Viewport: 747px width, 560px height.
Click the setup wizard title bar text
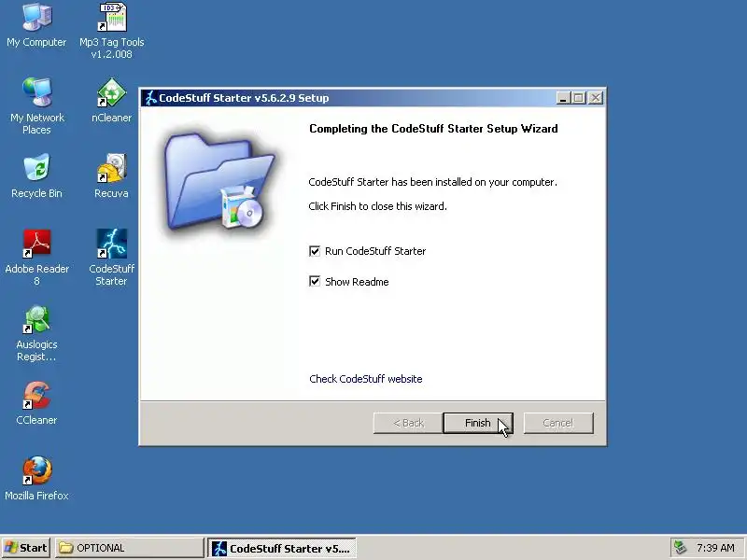[244, 98]
